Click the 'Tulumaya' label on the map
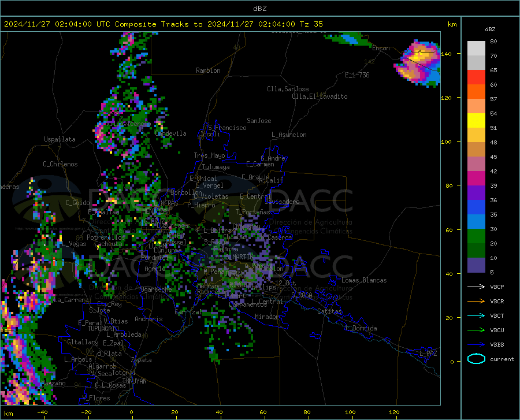 point(216,167)
